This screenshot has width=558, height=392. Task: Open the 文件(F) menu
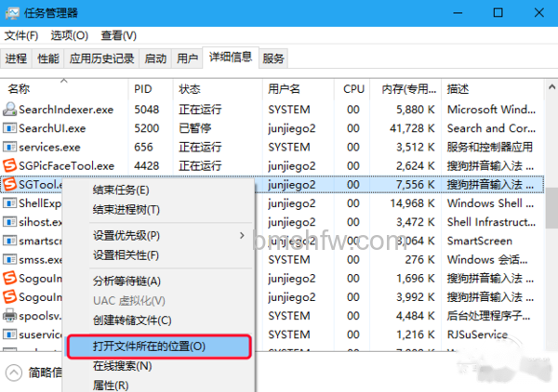21,35
